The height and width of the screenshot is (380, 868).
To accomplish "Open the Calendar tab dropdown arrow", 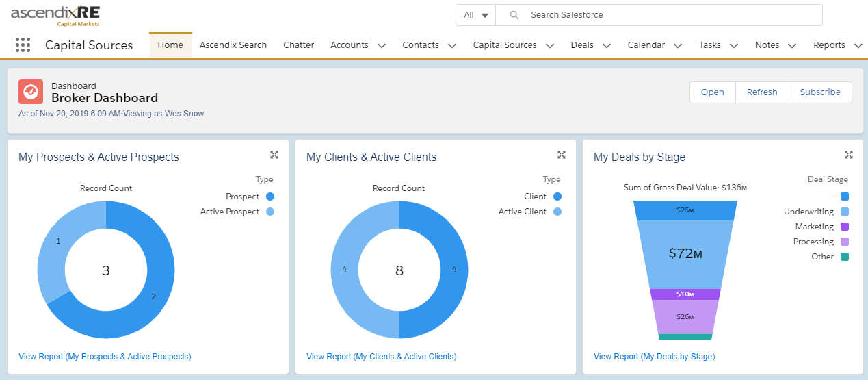I will coord(678,46).
